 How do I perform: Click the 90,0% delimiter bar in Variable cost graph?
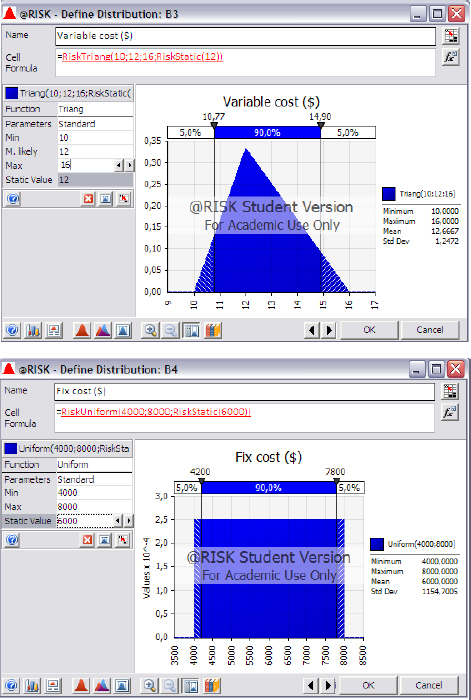tap(267, 133)
